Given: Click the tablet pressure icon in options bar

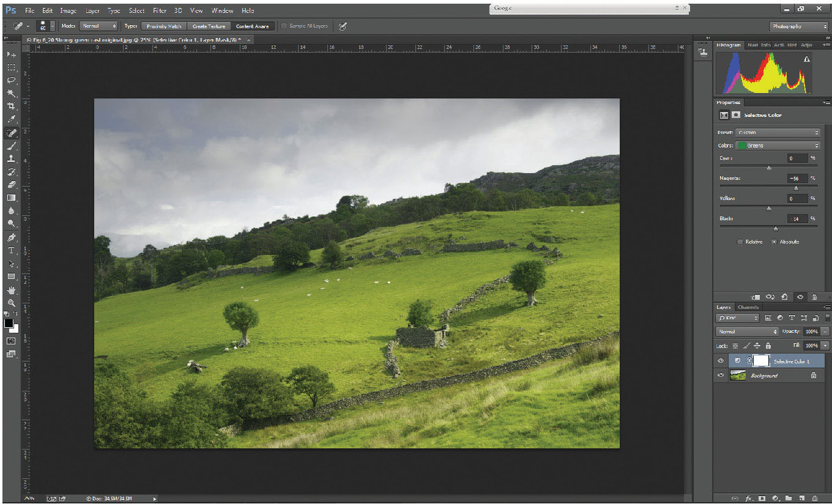Looking at the screenshot, I should [x=343, y=26].
